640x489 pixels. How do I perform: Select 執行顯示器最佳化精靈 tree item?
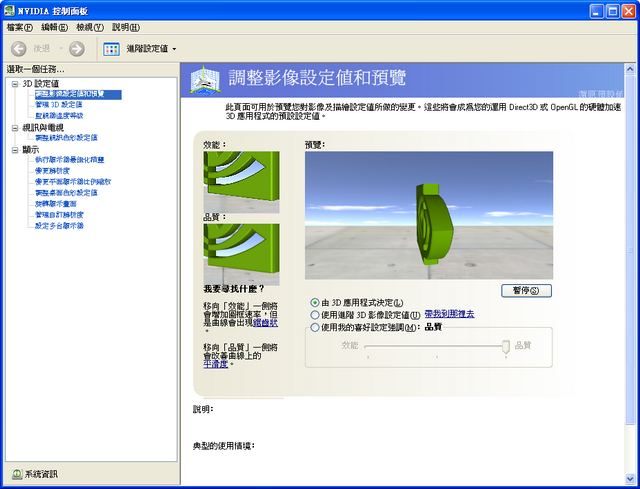[70, 160]
